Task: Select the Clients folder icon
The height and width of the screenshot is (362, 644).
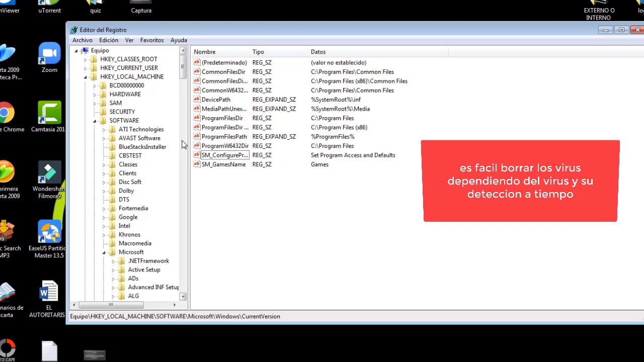Action: 112,173
